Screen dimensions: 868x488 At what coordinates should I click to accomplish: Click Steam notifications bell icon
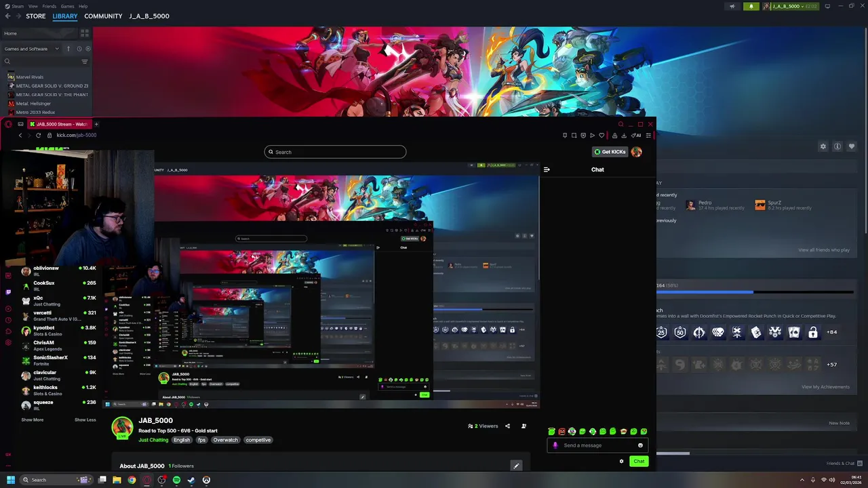751,6
